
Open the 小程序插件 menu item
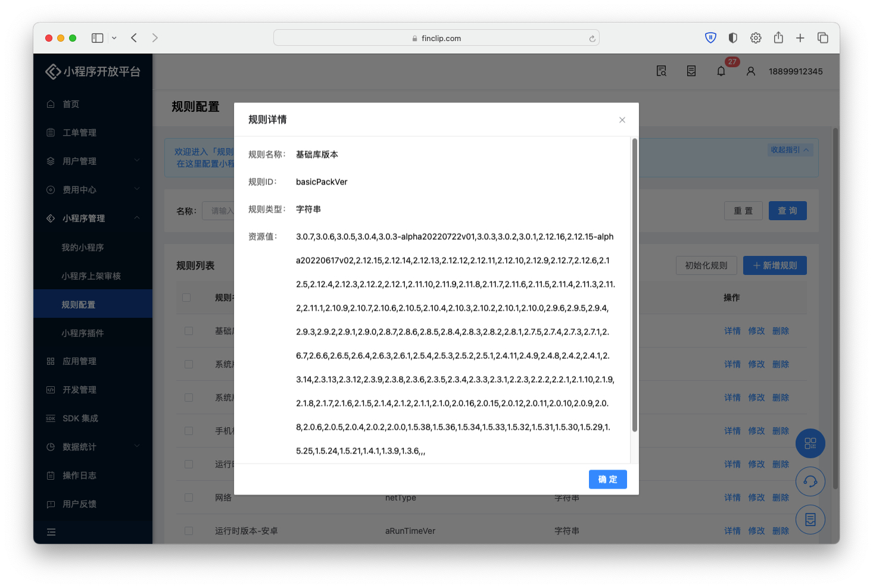[83, 333]
